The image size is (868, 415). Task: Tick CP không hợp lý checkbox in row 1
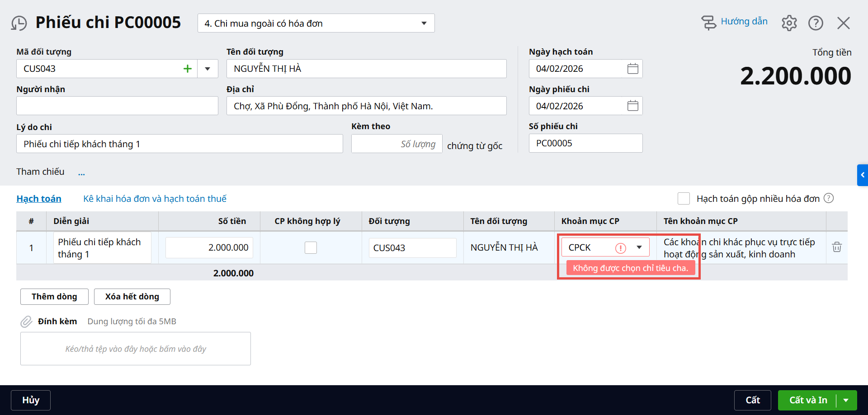tap(311, 247)
